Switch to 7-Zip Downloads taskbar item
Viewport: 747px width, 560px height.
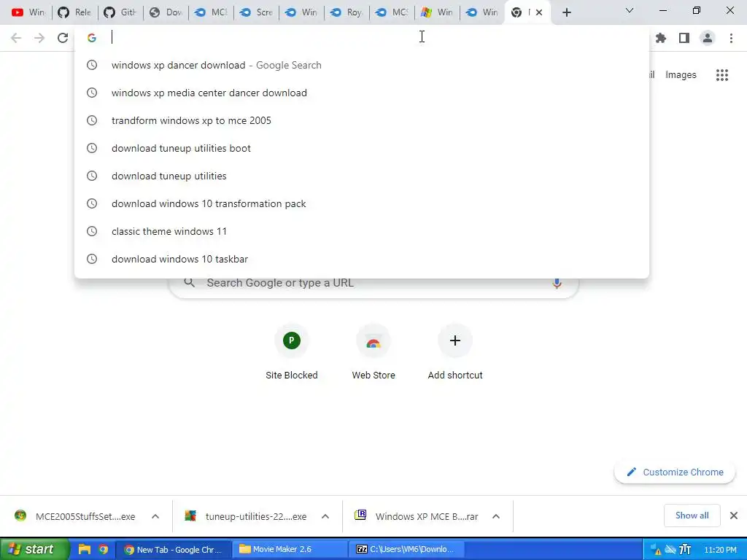click(406, 550)
